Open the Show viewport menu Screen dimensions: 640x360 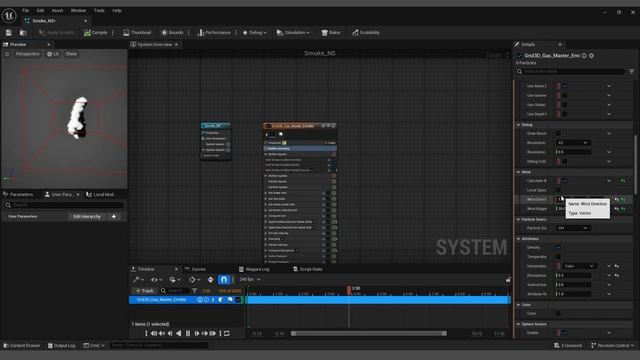pos(71,54)
